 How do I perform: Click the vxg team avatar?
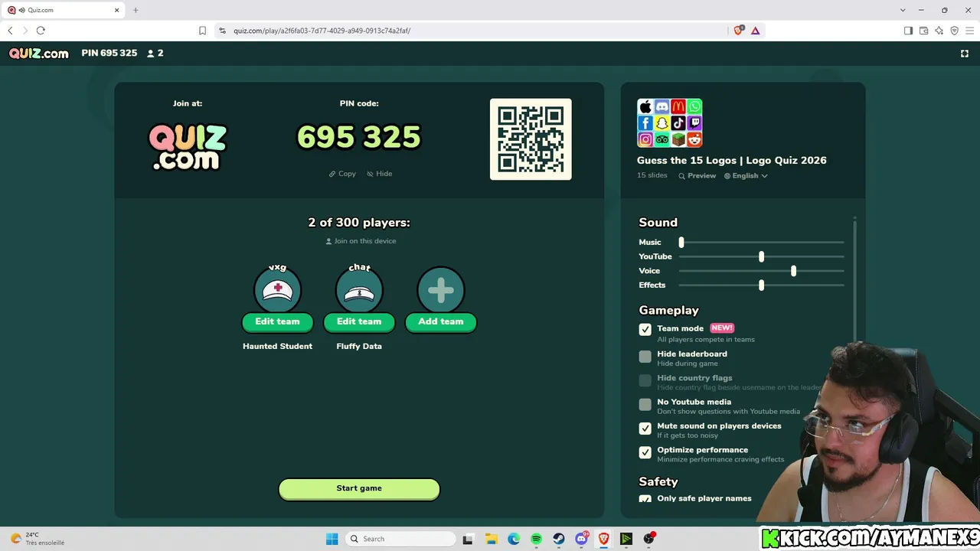coord(277,290)
